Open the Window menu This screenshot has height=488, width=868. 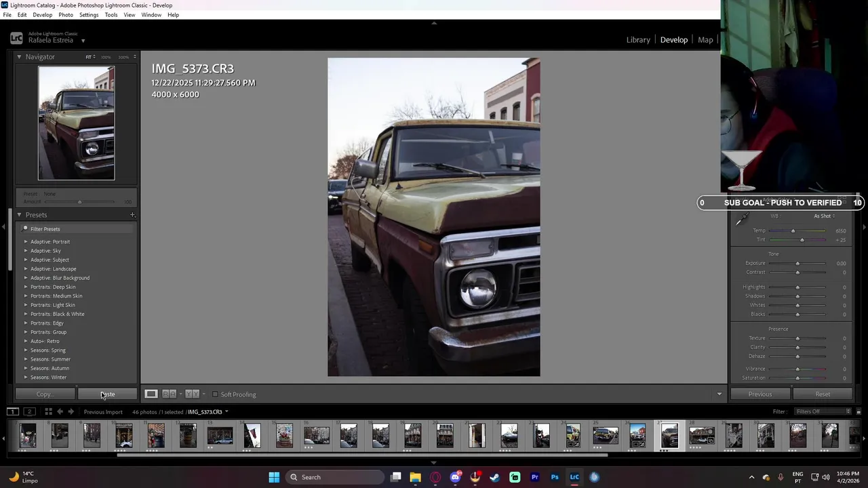tap(151, 15)
